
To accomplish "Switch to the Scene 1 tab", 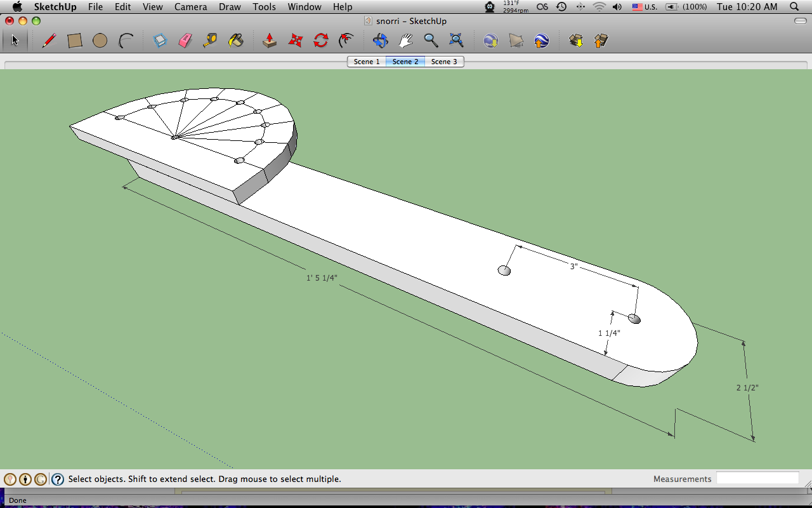I will tap(367, 62).
